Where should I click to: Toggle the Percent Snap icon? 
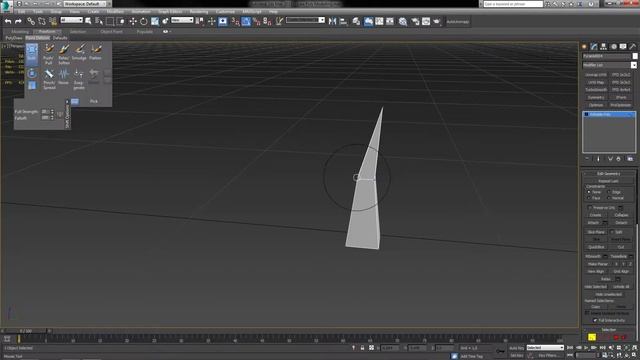click(256, 21)
